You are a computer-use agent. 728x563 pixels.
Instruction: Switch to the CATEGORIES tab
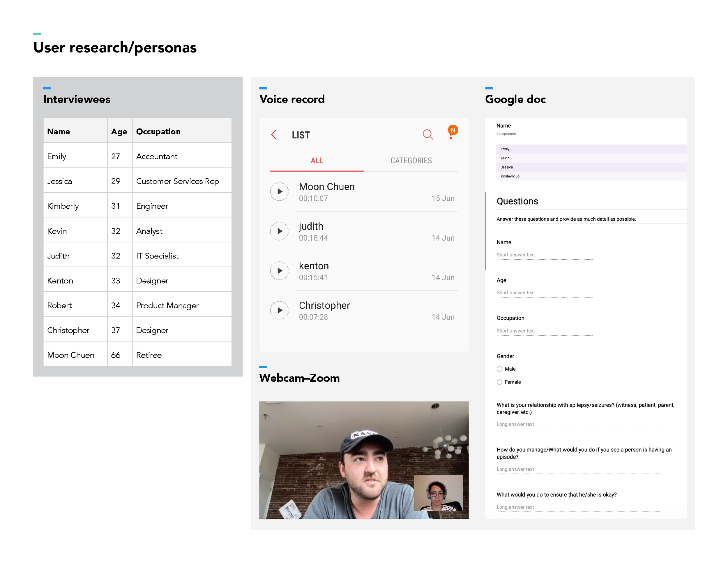pos(411,161)
